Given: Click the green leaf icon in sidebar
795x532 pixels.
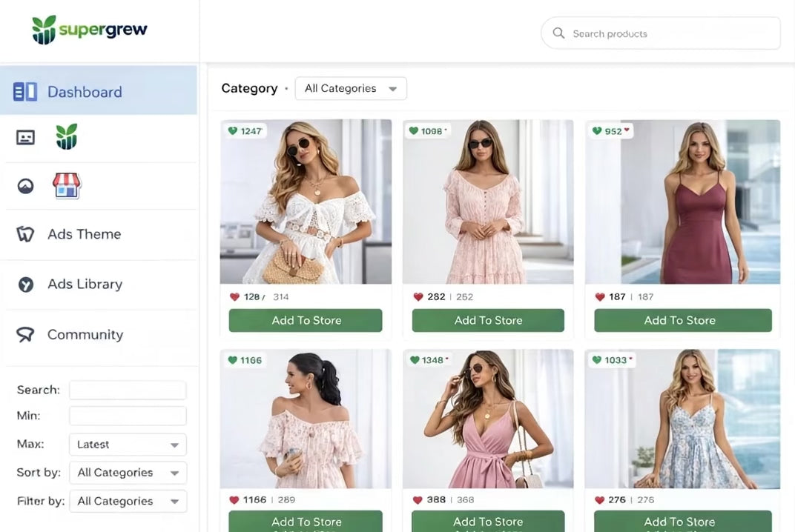Looking at the screenshot, I should point(67,137).
